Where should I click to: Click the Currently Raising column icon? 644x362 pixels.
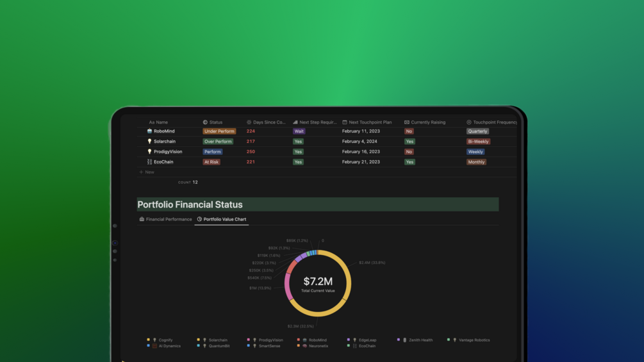[x=407, y=122]
